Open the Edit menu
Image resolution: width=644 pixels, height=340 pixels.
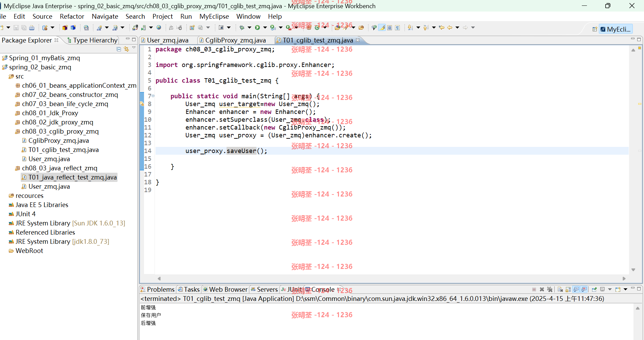click(x=19, y=16)
